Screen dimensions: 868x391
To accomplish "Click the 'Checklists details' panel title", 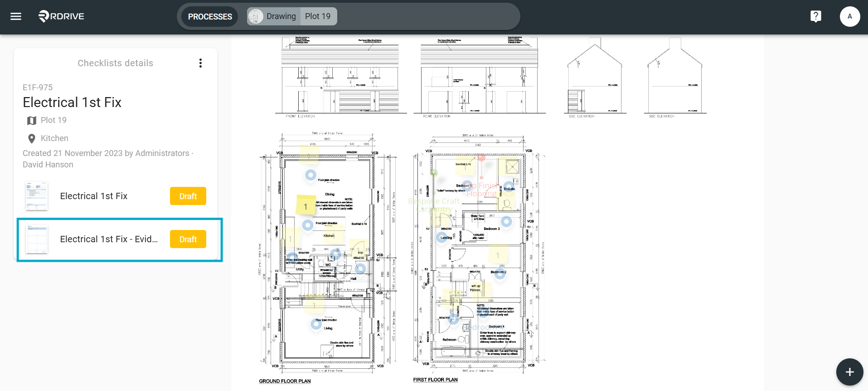I will [115, 63].
